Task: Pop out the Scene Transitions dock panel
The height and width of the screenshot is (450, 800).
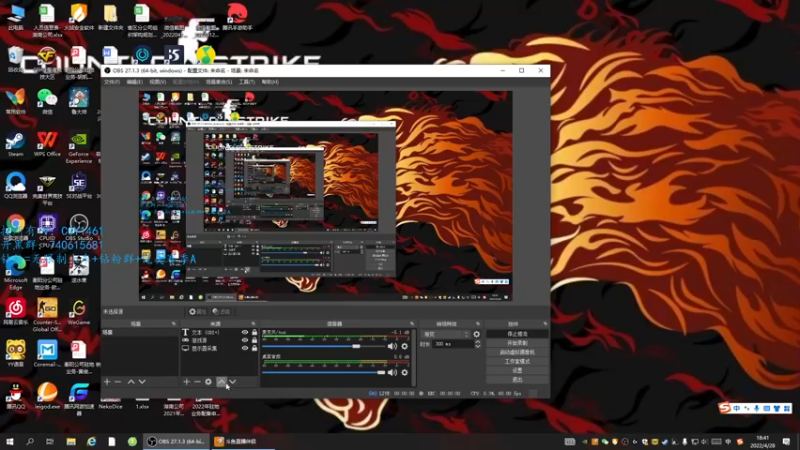Action: [x=478, y=324]
